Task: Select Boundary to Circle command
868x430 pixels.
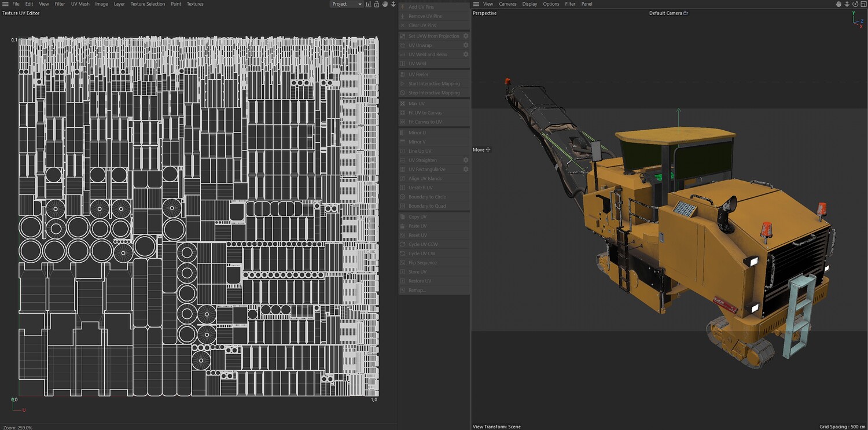Action: click(x=427, y=197)
